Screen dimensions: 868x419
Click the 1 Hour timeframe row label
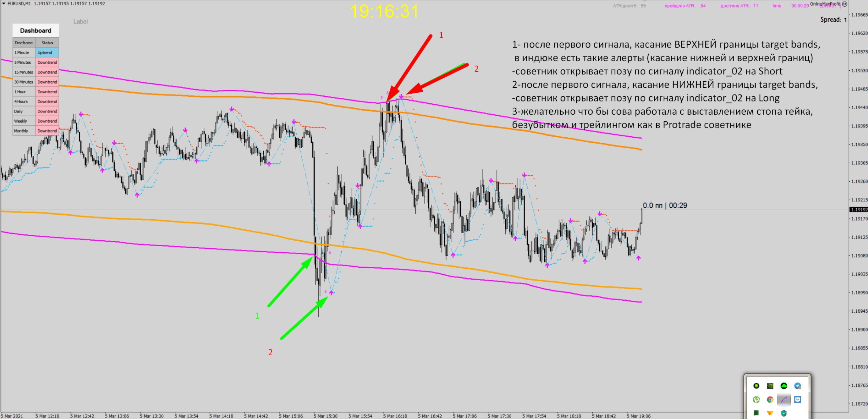tap(24, 92)
